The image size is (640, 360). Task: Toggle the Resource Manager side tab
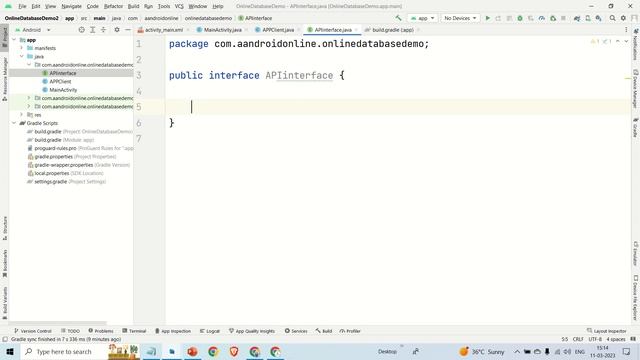[4, 79]
